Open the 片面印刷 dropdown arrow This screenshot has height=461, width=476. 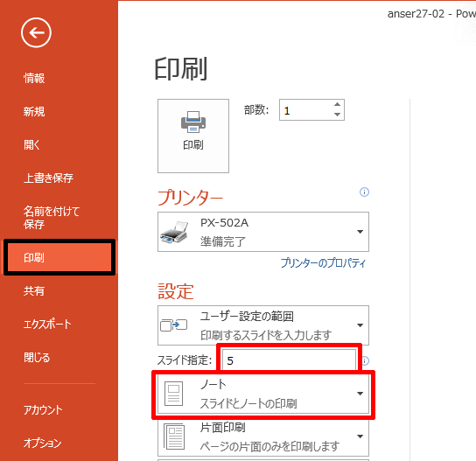click(x=360, y=437)
